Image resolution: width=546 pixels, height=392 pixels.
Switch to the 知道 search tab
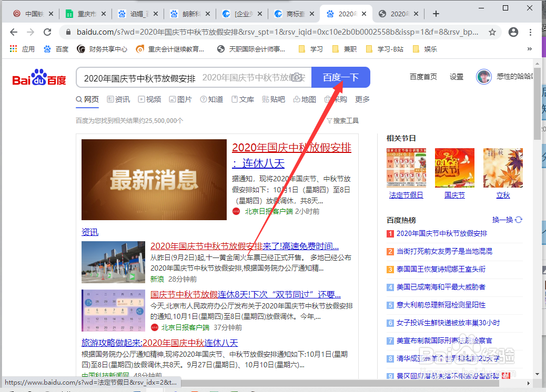coord(211,99)
